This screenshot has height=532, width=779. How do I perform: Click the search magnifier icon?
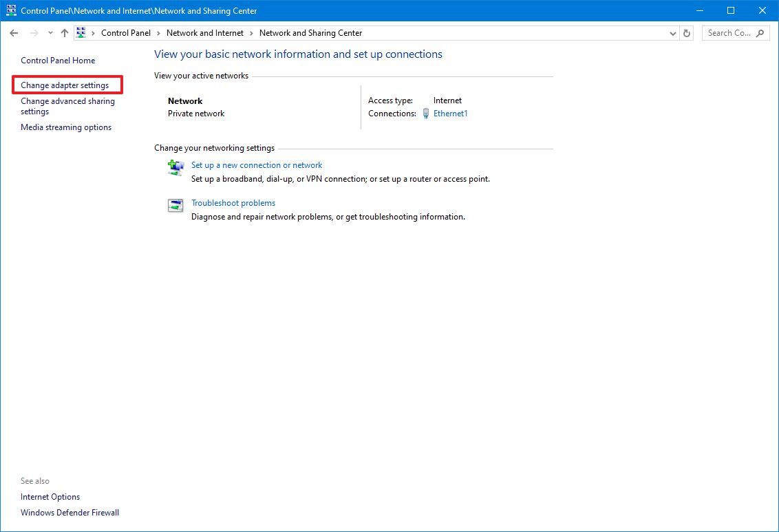760,33
